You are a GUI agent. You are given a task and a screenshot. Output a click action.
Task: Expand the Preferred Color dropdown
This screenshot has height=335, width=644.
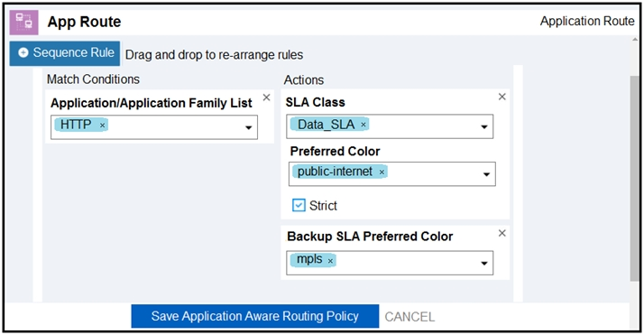pyautogui.click(x=487, y=174)
